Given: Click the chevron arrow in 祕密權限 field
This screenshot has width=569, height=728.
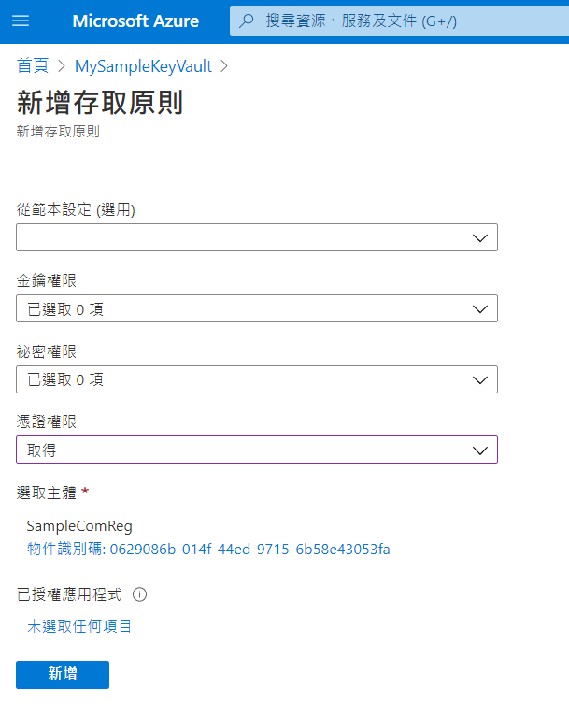Looking at the screenshot, I should (480, 379).
